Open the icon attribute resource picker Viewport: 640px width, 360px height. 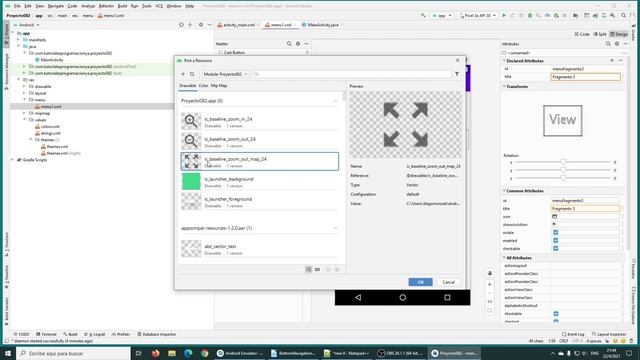tap(555, 216)
